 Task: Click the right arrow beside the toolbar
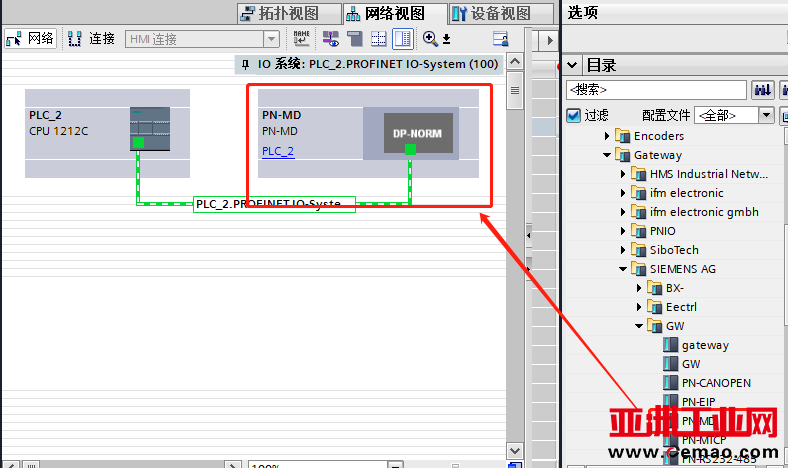(x=550, y=40)
